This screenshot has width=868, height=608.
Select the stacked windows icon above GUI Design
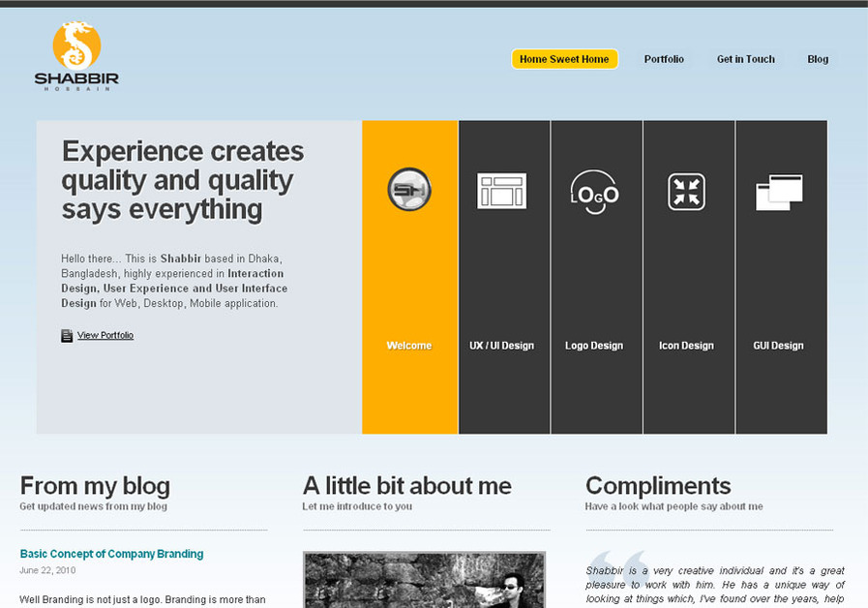click(779, 190)
